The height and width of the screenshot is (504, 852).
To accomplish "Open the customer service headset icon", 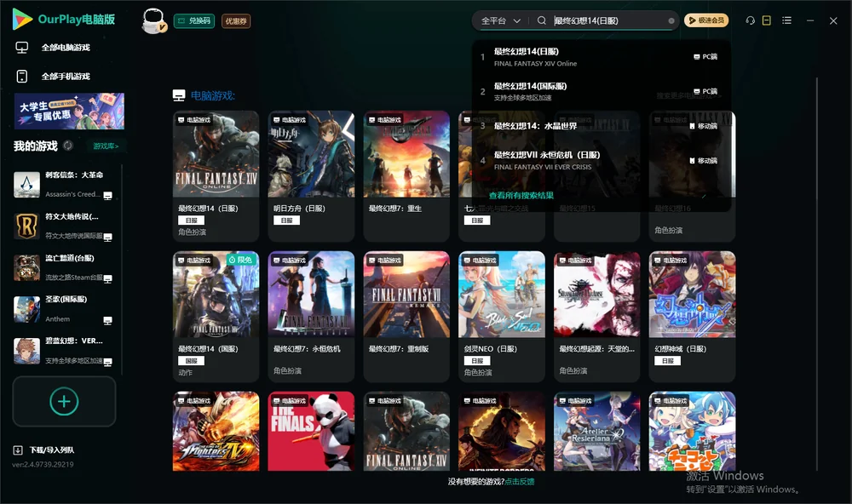I will tap(750, 20).
